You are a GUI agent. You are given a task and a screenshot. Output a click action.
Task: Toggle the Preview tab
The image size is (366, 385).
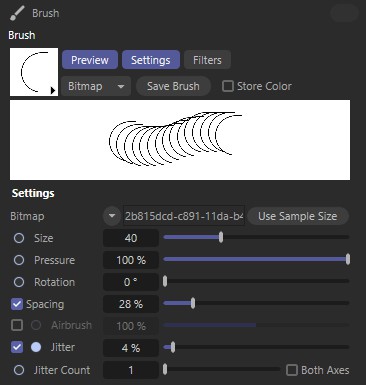(90, 60)
